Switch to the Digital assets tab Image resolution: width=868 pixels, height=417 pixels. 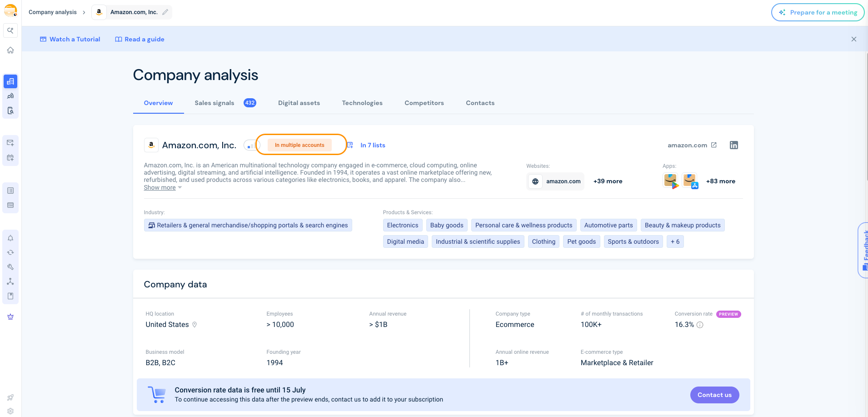pos(299,103)
